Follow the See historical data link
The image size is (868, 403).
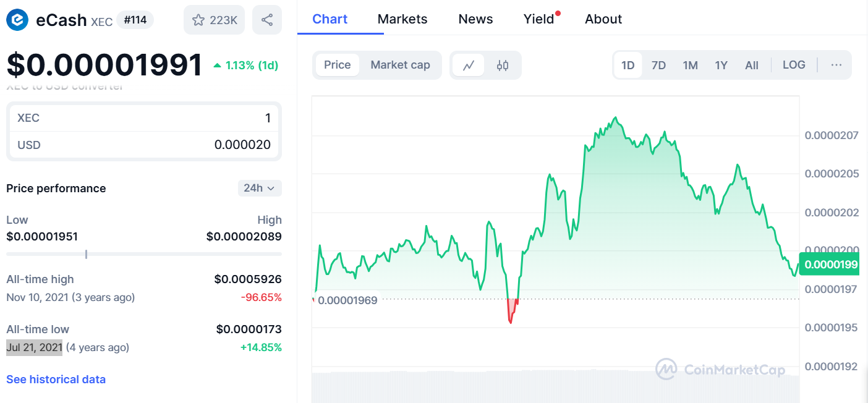[56, 379]
